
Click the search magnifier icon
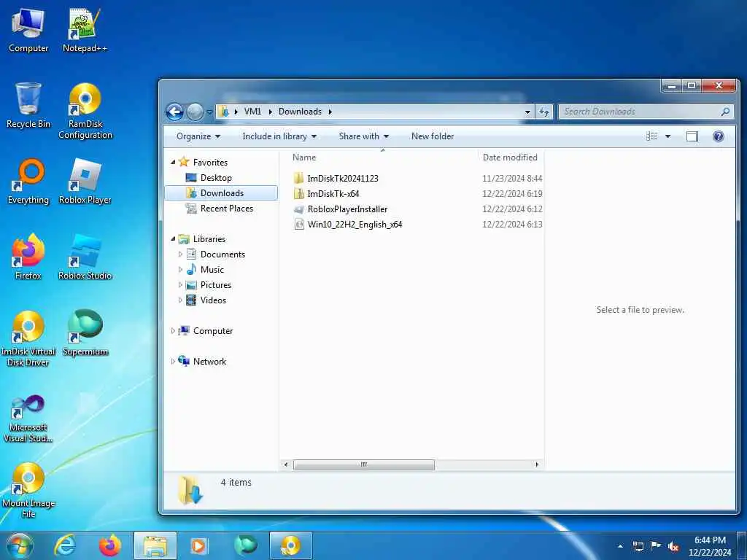725,112
